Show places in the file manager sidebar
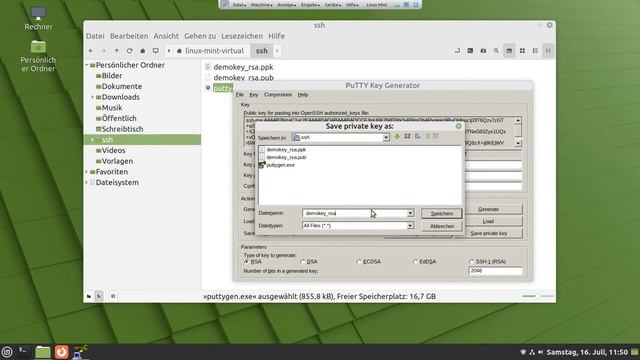640x360 pixels. 89,296
